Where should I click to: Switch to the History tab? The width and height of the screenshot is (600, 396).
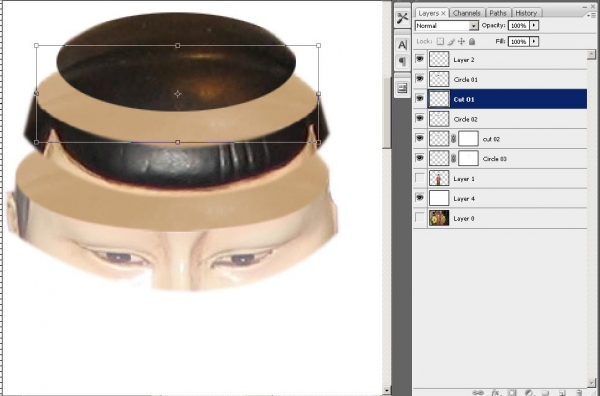pyautogui.click(x=526, y=13)
